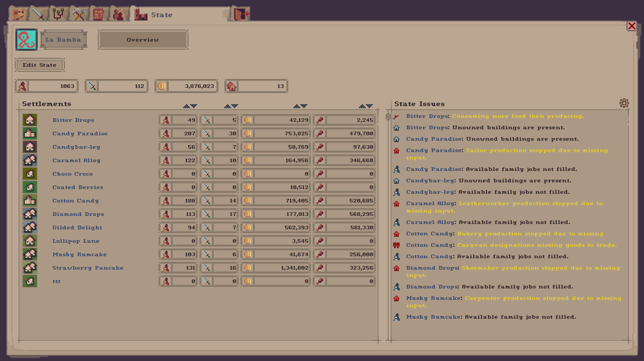Viewport: 644px width, 361px height.
Task: Click the Candy Paradise settlement icon
Action: pyautogui.click(x=30, y=133)
